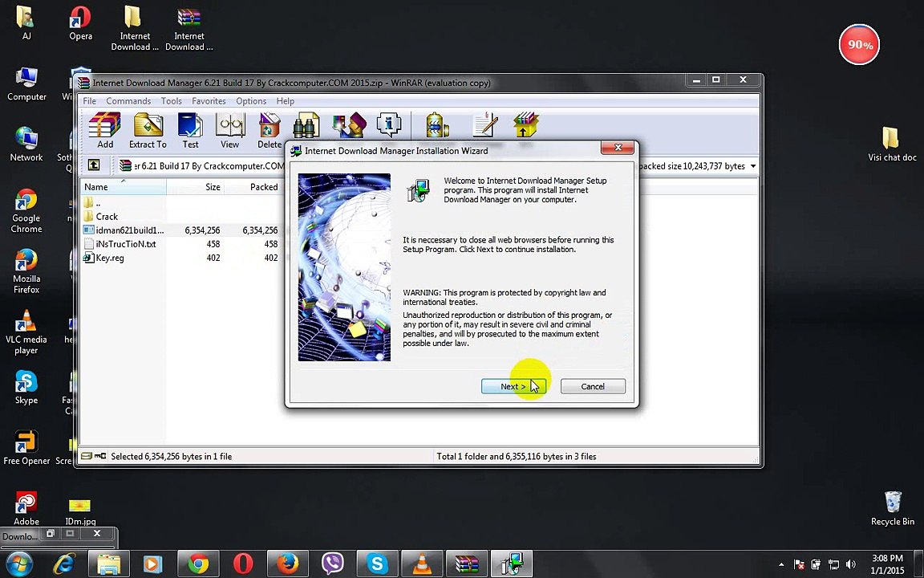Click the SFX toolbar icon in WinRAR

click(x=525, y=125)
